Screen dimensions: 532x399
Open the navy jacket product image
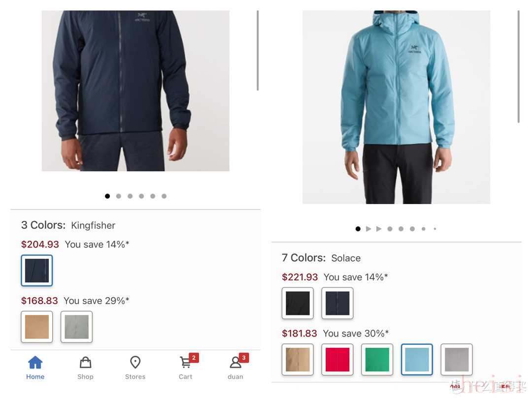135,91
